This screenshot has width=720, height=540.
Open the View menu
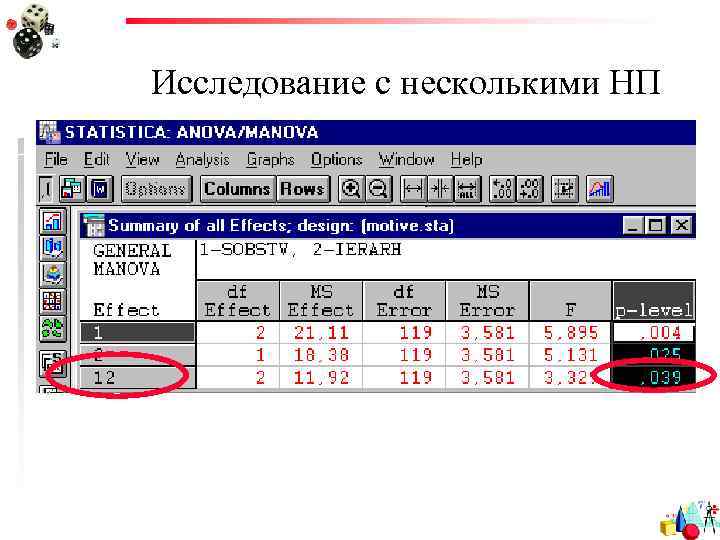pos(142,160)
